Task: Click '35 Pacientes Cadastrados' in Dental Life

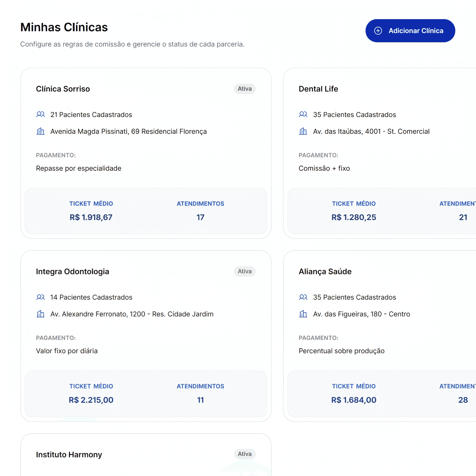Action: (354, 115)
